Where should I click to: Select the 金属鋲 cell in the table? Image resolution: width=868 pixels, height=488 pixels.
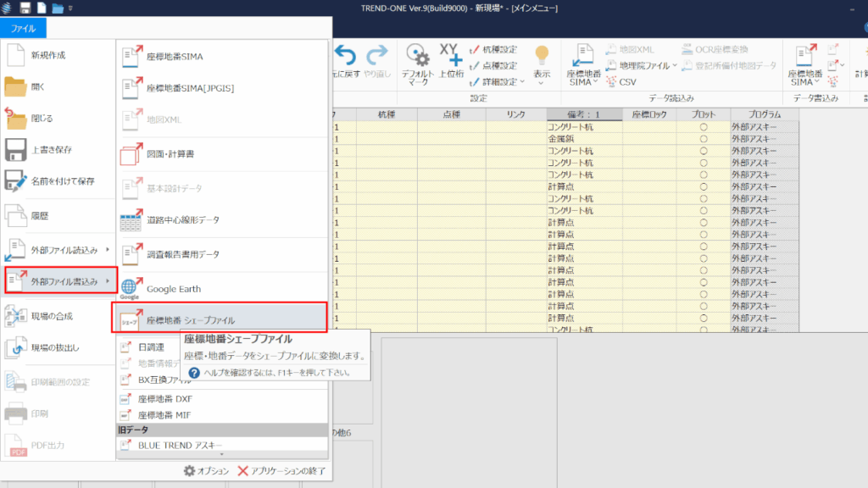pos(584,139)
